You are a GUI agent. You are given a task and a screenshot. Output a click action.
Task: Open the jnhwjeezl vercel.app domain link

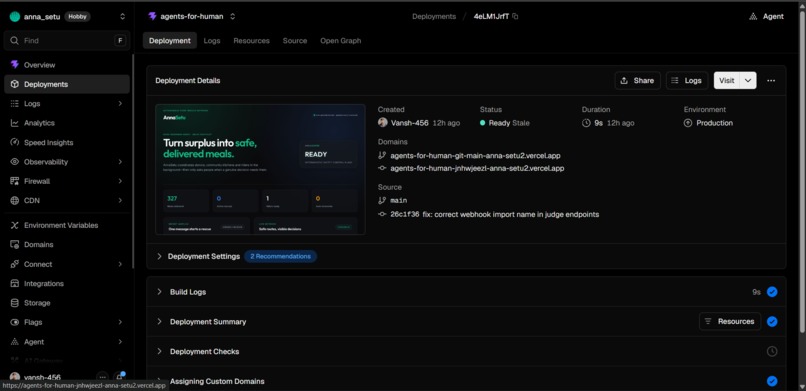pos(477,168)
